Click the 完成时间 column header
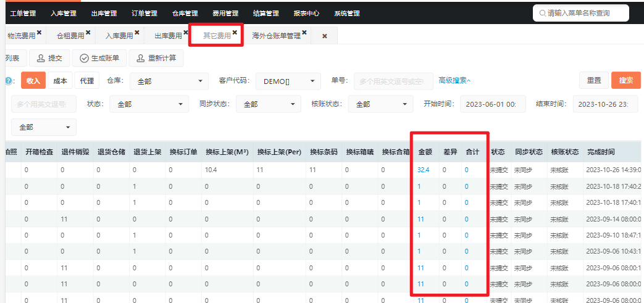This screenshot has width=644, height=303. [x=601, y=152]
